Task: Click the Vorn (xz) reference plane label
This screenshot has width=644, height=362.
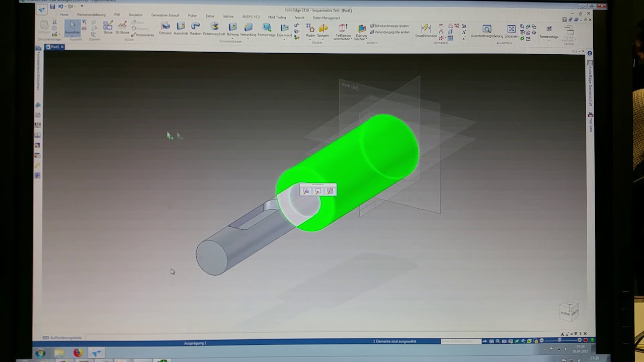Action: [350, 86]
